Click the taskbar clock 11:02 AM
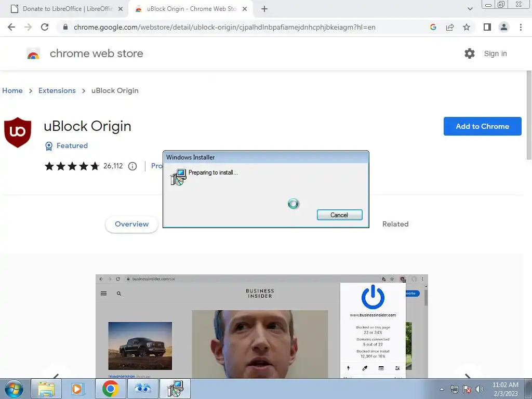 tap(505, 389)
